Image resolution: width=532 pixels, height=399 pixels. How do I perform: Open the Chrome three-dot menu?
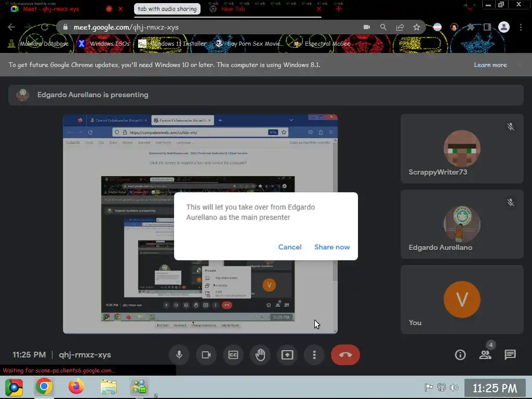pyautogui.click(x=521, y=27)
